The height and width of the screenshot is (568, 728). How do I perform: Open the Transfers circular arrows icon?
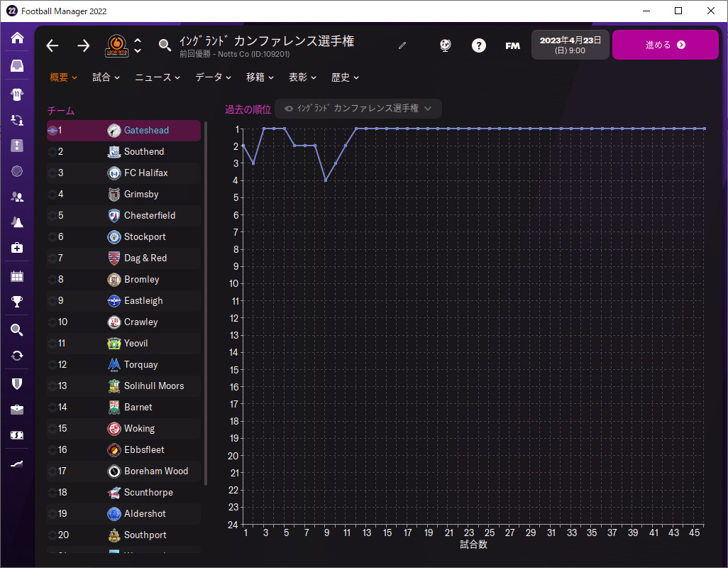[17, 356]
